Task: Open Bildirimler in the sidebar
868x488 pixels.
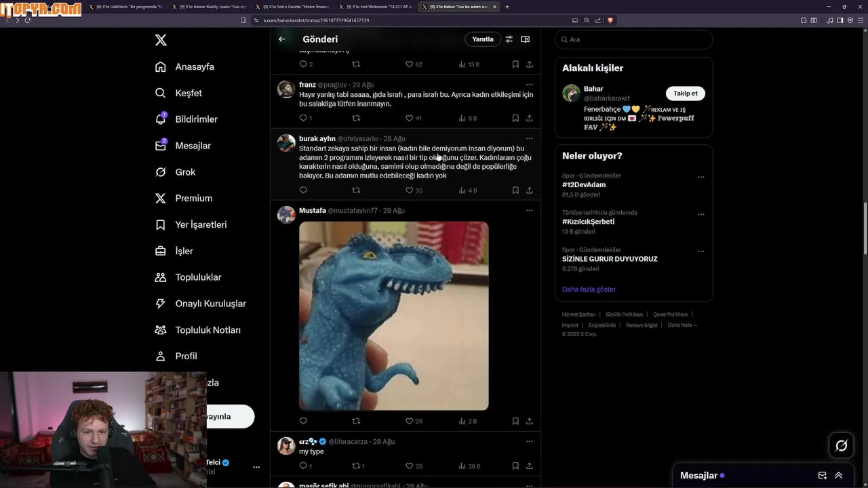Action: coord(186,119)
